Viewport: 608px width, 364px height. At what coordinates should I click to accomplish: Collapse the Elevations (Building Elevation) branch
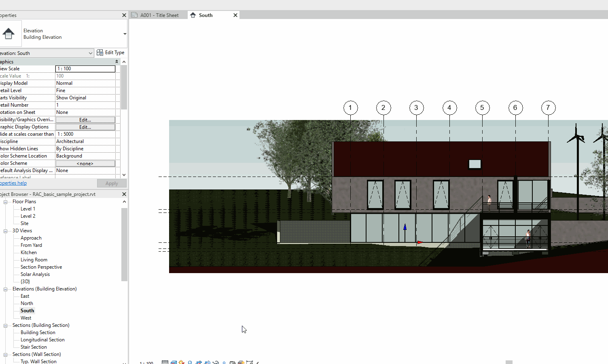point(5,289)
